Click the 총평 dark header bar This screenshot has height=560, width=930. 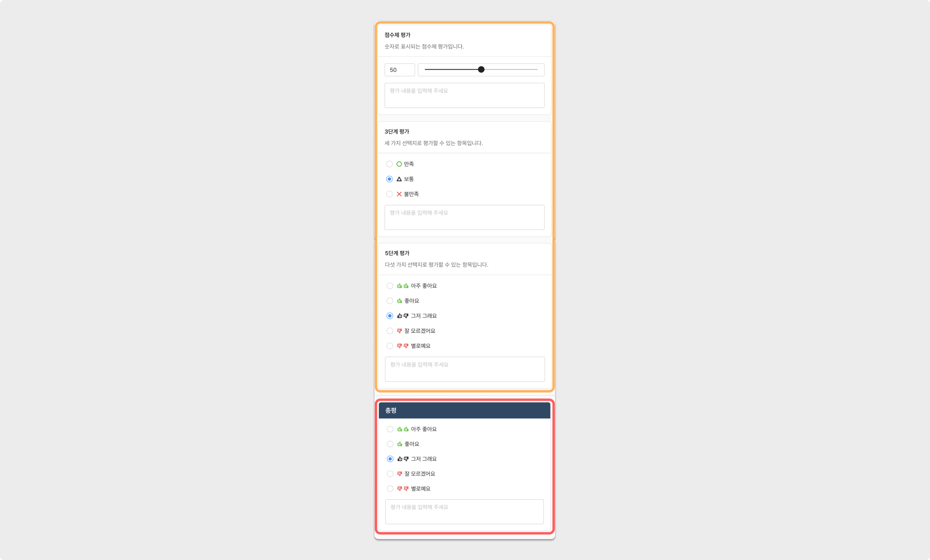point(464,410)
